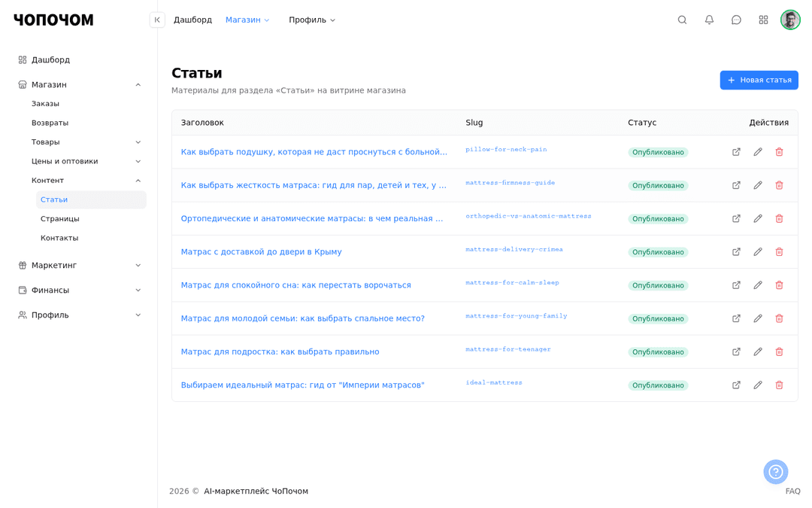Open the Профиль dropdown in top bar
The width and height of the screenshot is (812, 508).
pyautogui.click(x=312, y=20)
